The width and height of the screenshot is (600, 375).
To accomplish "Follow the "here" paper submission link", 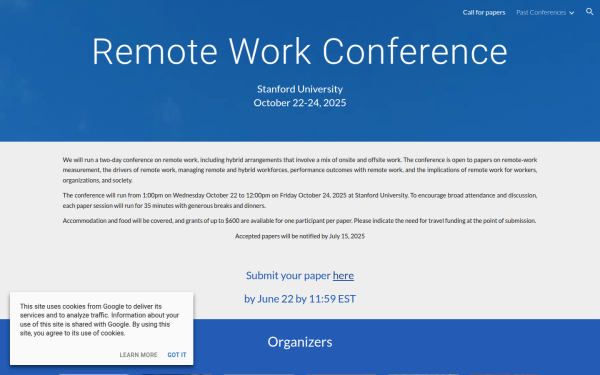I will [x=343, y=276].
